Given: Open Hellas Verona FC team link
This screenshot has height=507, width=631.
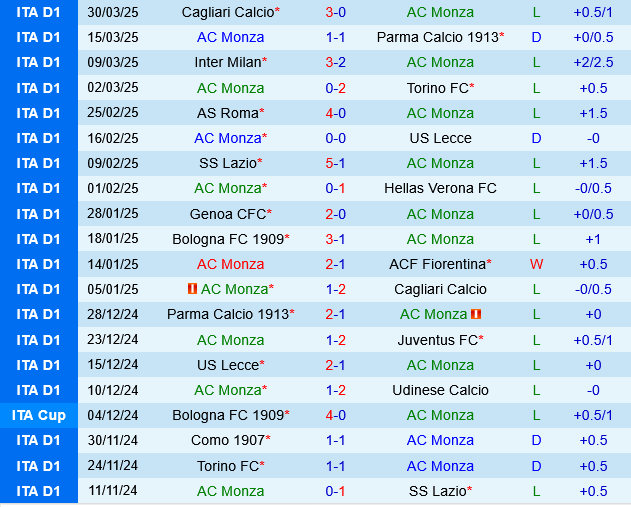Looking at the screenshot, I should click(440, 188).
